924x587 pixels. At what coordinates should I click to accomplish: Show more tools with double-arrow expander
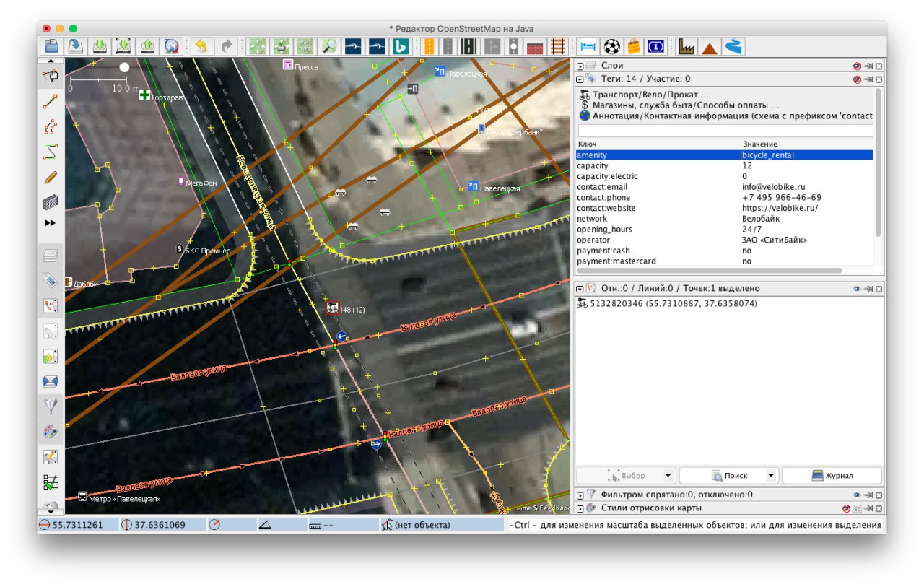pos(51,223)
